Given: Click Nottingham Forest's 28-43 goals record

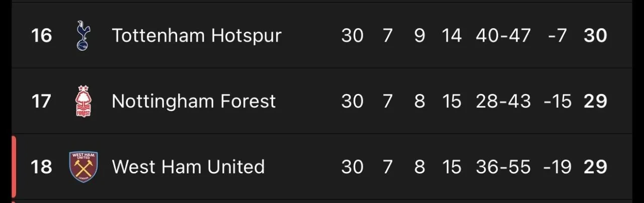Looking at the screenshot, I should [x=503, y=101].
